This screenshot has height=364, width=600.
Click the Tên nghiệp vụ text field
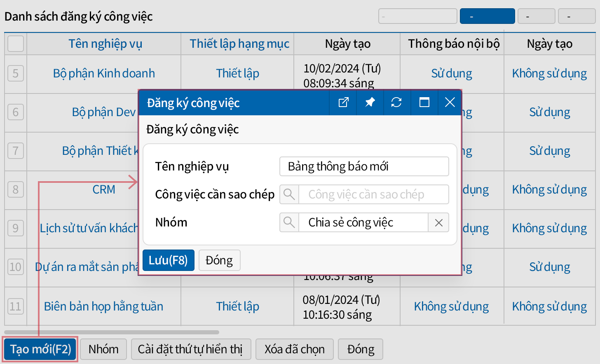coord(364,166)
